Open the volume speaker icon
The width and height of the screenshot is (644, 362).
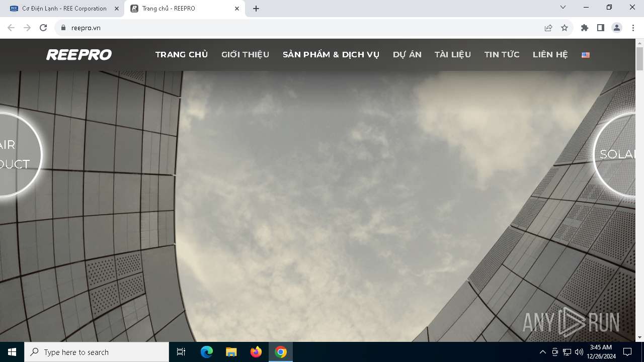click(579, 352)
